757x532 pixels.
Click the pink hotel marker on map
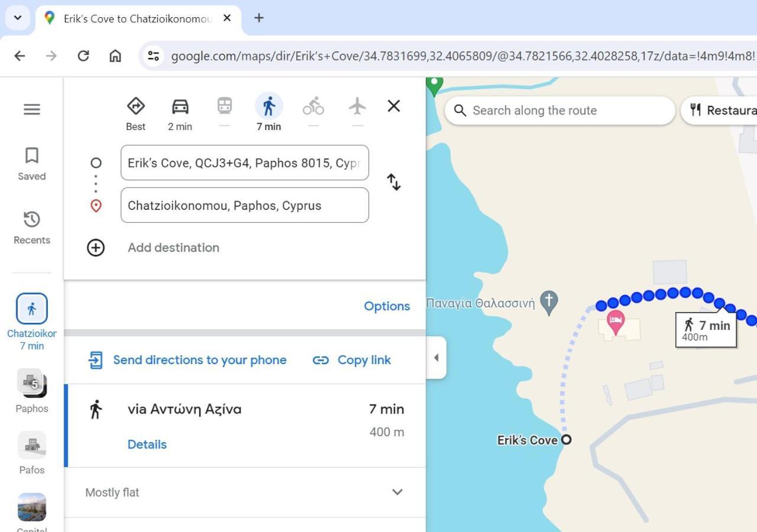[x=616, y=322]
